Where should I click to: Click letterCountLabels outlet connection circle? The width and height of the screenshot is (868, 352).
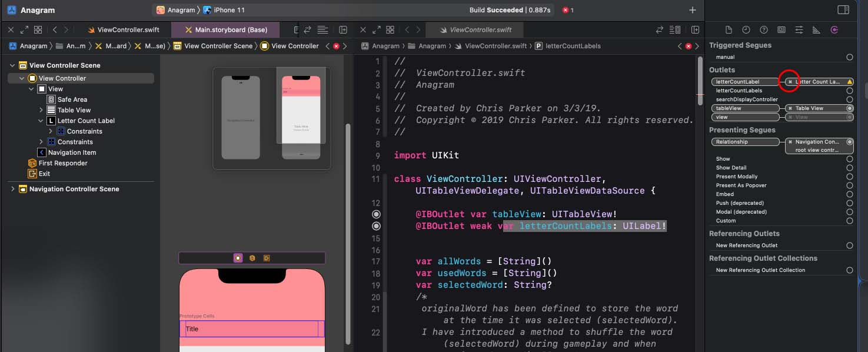[x=849, y=91]
